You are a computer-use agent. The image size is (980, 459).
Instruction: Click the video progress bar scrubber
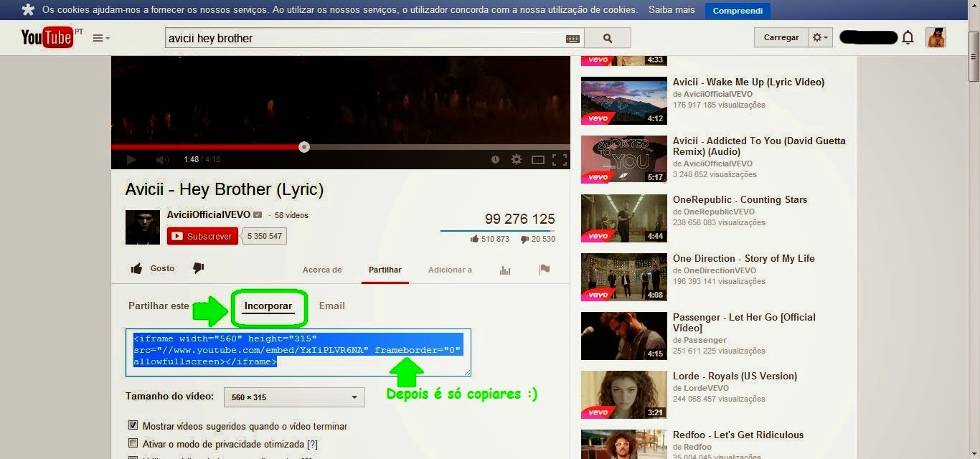[x=304, y=147]
